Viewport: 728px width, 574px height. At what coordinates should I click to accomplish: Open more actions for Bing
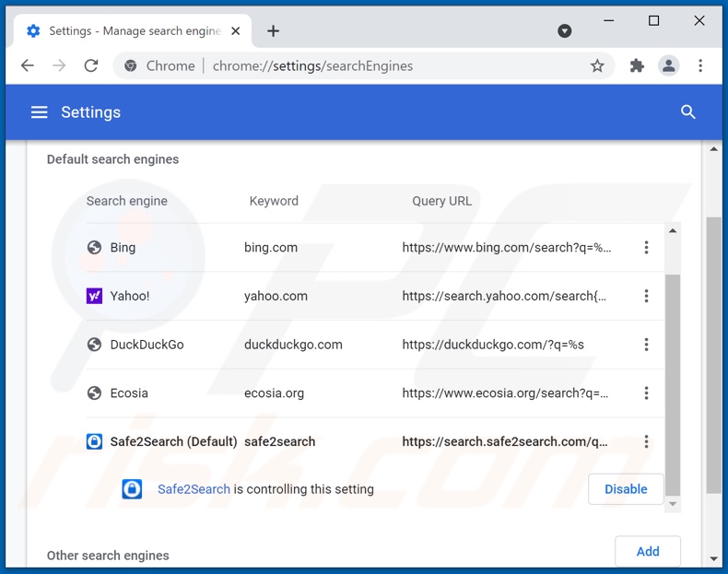646,247
